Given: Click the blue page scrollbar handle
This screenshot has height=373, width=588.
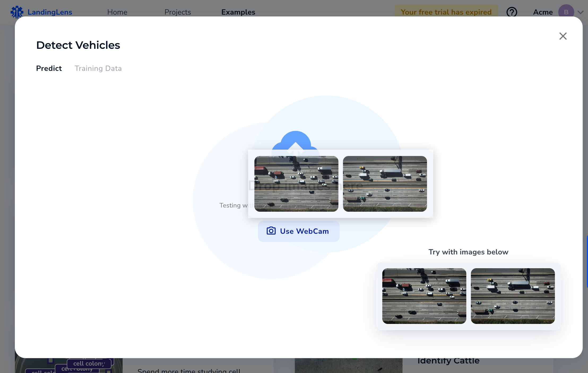Looking at the screenshot, I should coord(587,261).
